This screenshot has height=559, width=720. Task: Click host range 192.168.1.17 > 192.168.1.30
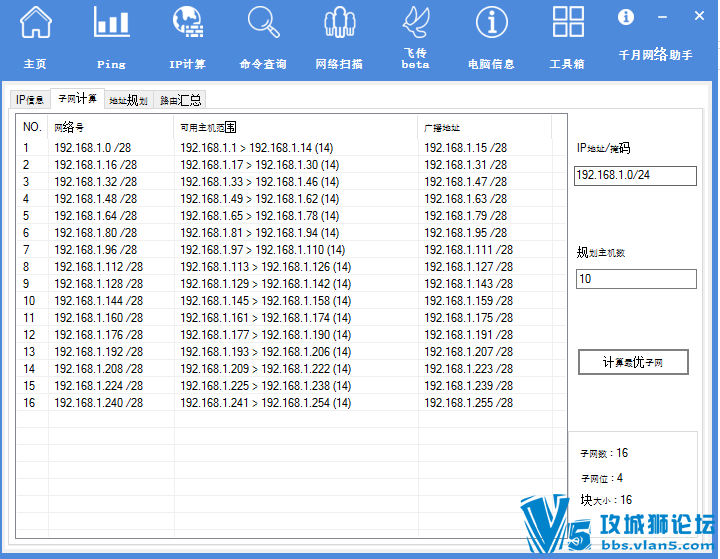tap(260, 165)
